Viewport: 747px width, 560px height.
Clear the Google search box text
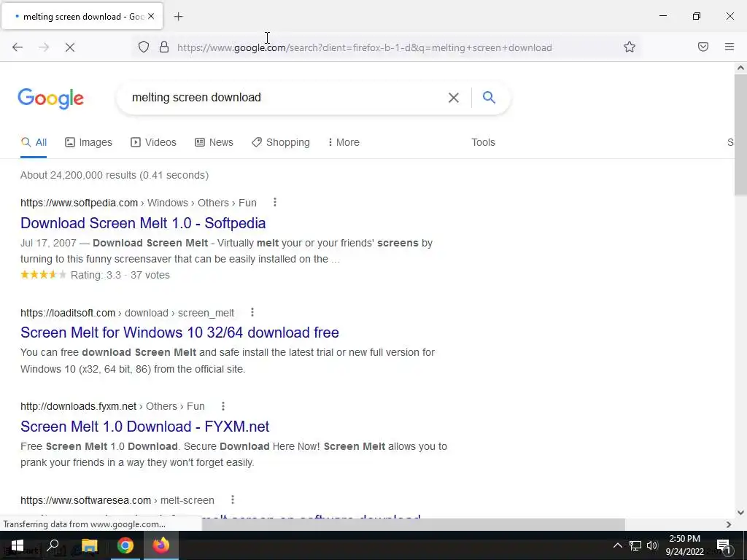[x=454, y=98]
